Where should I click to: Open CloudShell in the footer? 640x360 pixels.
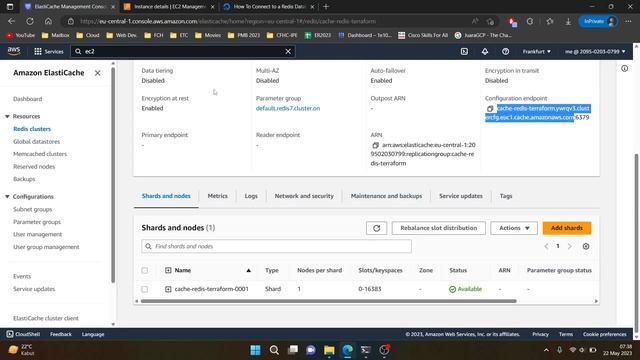point(23,334)
